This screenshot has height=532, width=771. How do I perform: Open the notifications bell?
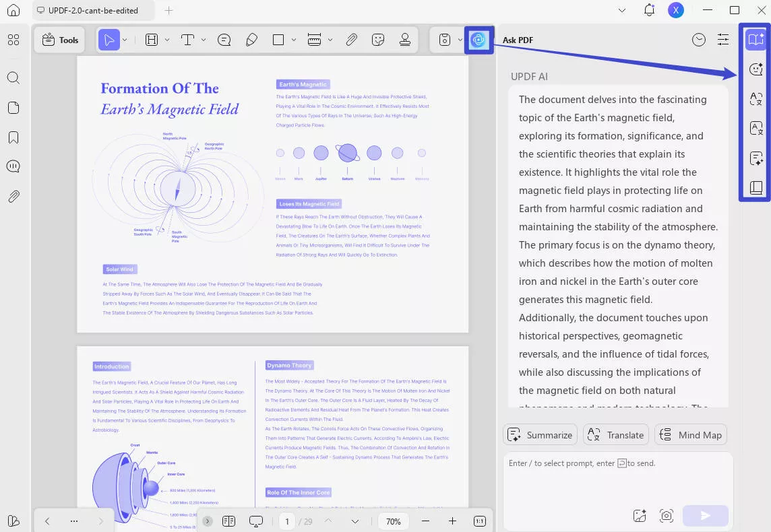pos(650,10)
